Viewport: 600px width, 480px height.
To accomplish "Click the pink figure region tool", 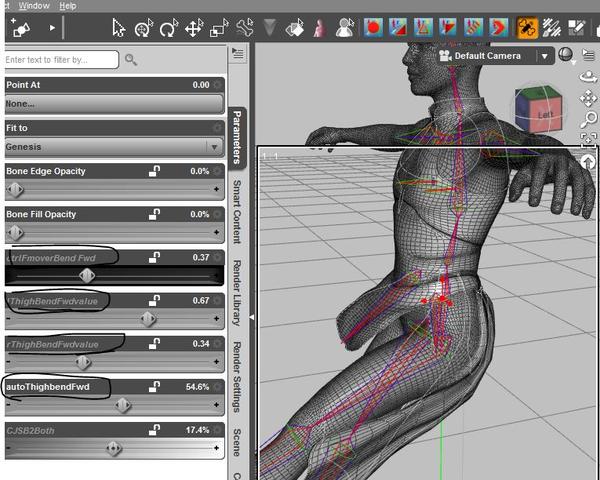I will tap(320, 28).
